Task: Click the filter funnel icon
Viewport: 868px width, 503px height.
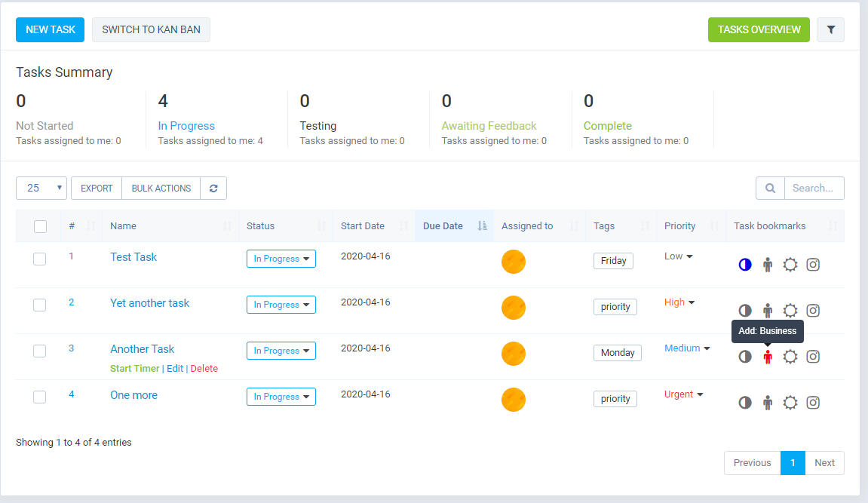Action: [x=831, y=29]
